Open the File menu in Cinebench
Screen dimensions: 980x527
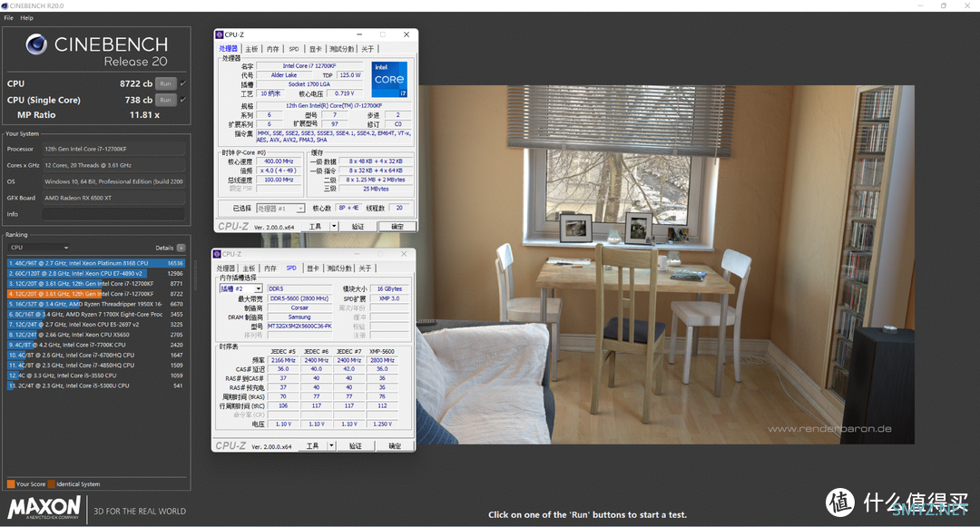coord(9,18)
